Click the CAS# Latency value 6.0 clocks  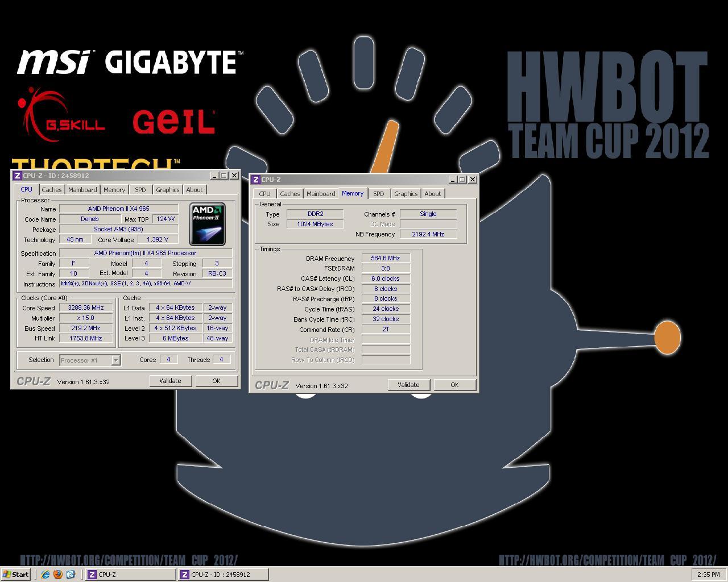click(386, 278)
